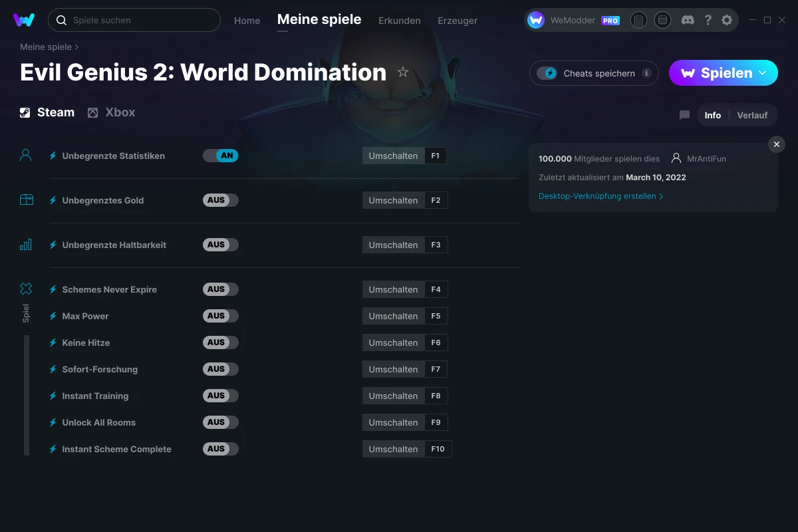The height and width of the screenshot is (532, 798).
Task: Click the Unlock All Rooms cheat label
Action: 98,422
